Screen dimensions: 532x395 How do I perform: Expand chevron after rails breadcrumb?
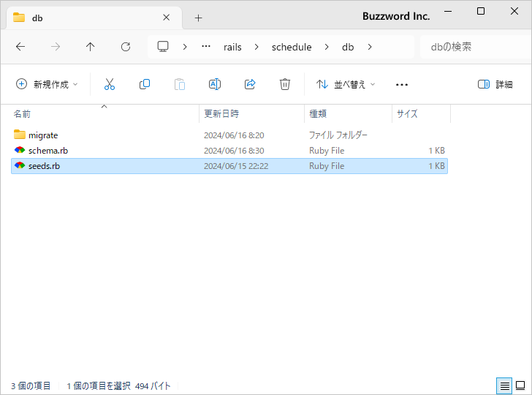click(256, 47)
